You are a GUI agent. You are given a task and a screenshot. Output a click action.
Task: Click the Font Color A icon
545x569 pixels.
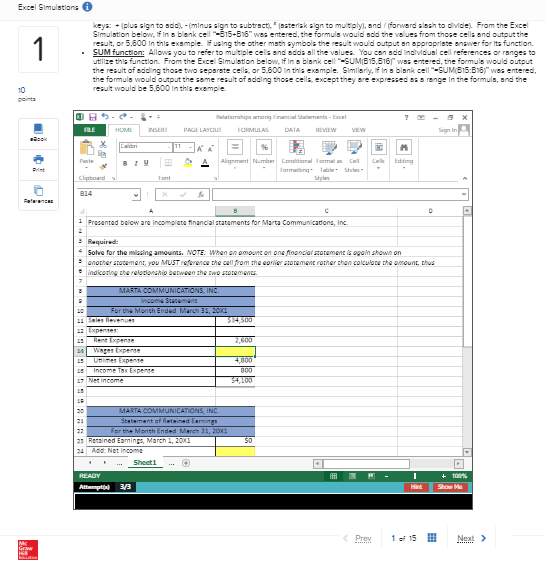[x=205, y=163]
